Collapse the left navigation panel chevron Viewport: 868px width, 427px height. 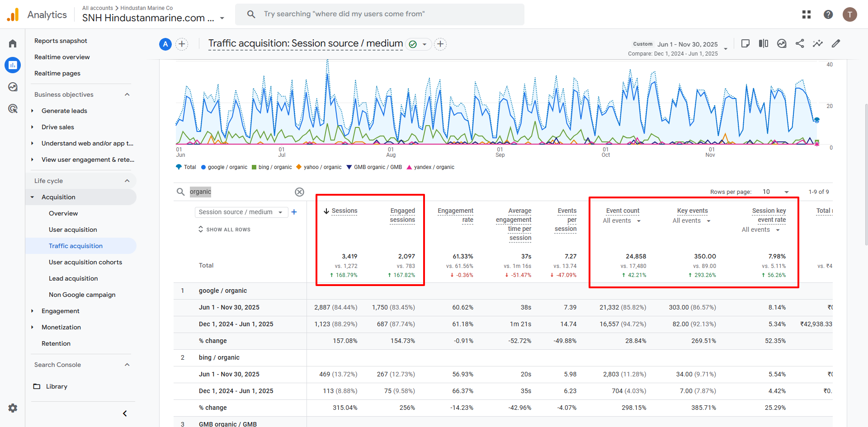pyautogui.click(x=125, y=413)
